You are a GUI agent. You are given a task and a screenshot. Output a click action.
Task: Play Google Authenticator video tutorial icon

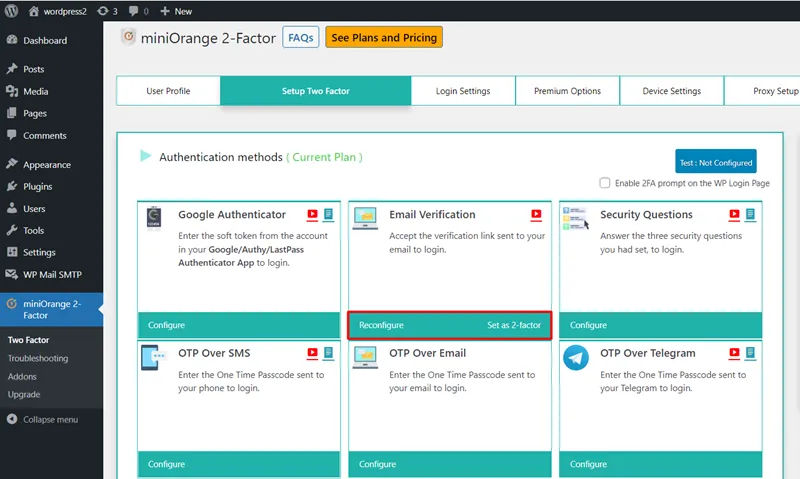(312, 214)
